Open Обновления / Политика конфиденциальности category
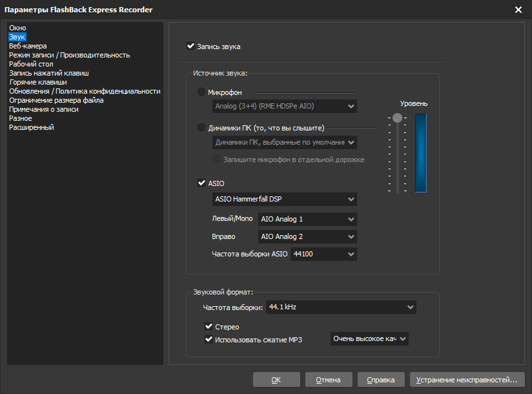Viewport: 532px width, 394px height. [x=85, y=91]
